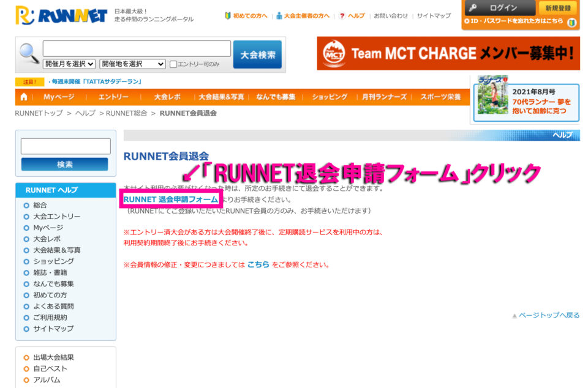Click the home icon in orange navigation bar
This screenshot has width=588, height=388.
point(24,97)
